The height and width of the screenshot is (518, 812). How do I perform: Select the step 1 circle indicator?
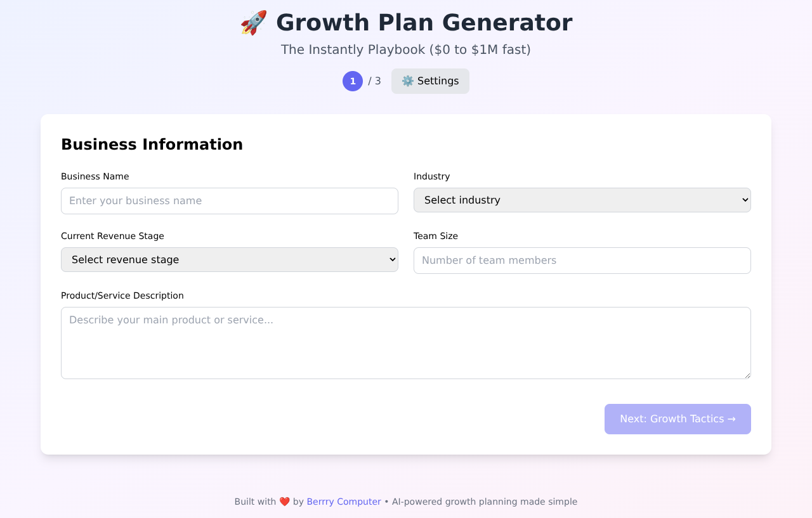353,81
